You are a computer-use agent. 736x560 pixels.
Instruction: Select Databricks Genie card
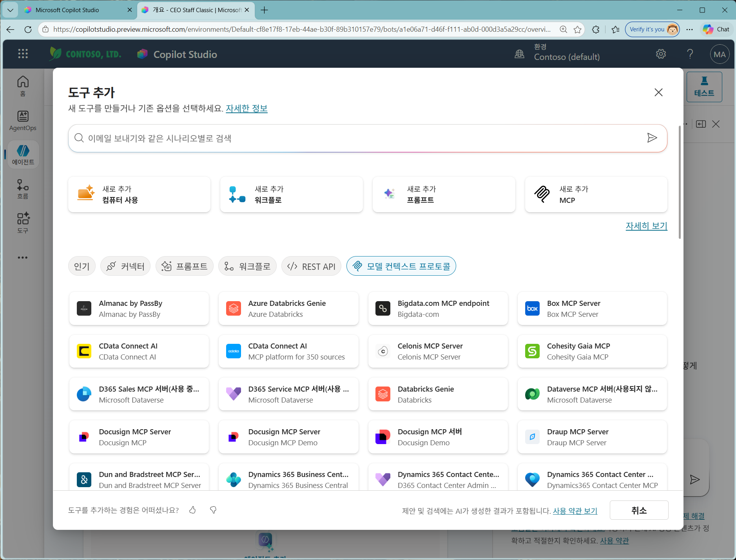point(438,394)
